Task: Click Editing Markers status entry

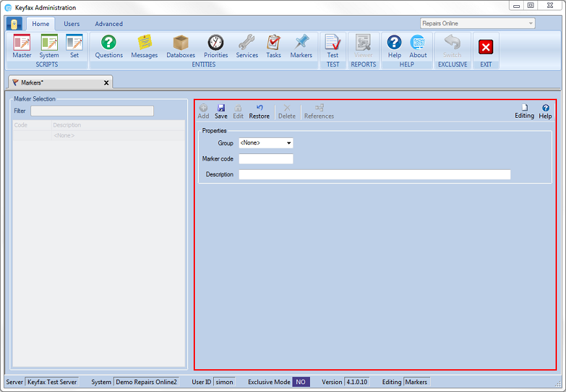Action: (416, 382)
